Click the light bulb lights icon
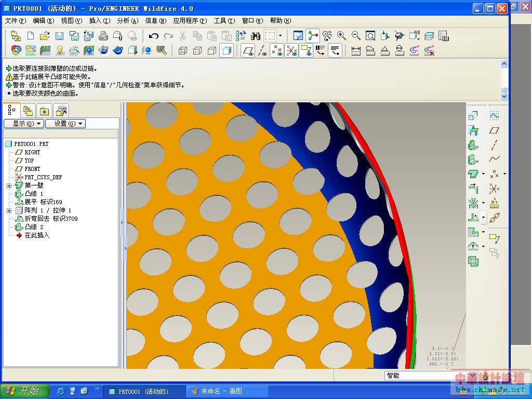The height and width of the screenshot is (399, 532). [60, 50]
